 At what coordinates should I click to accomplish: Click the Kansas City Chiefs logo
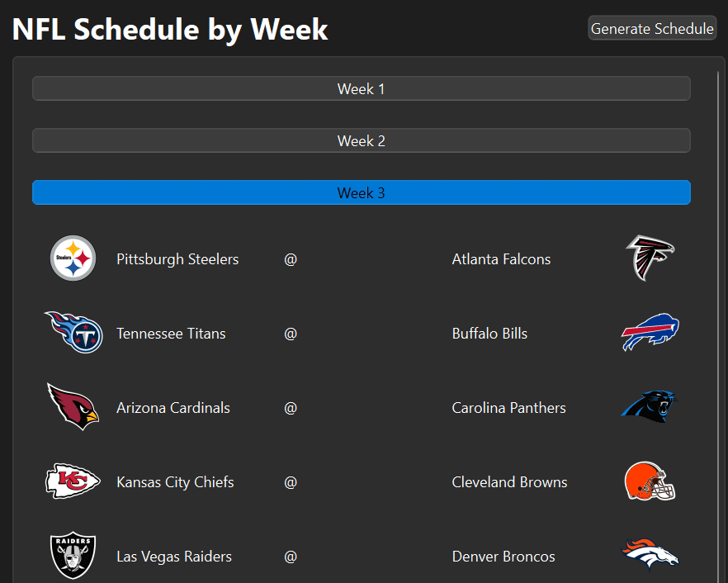[73, 481]
